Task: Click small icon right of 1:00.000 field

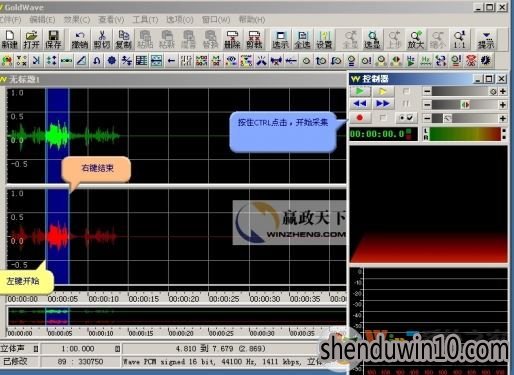Action: pyautogui.click(x=117, y=349)
